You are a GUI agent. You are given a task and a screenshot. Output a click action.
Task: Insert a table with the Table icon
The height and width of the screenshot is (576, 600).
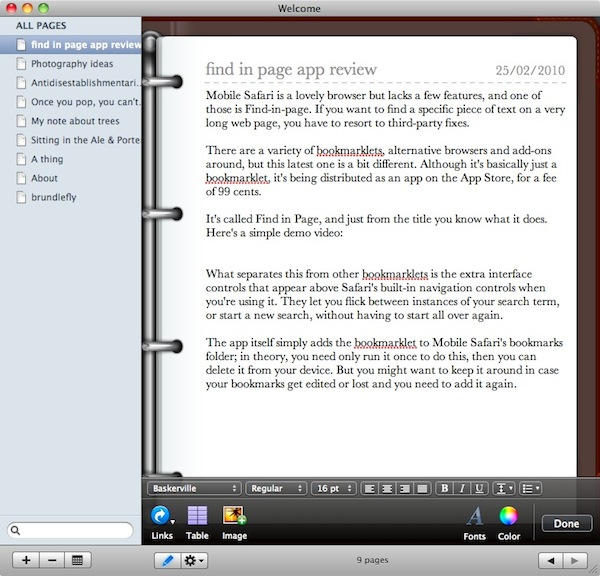(198, 516)
